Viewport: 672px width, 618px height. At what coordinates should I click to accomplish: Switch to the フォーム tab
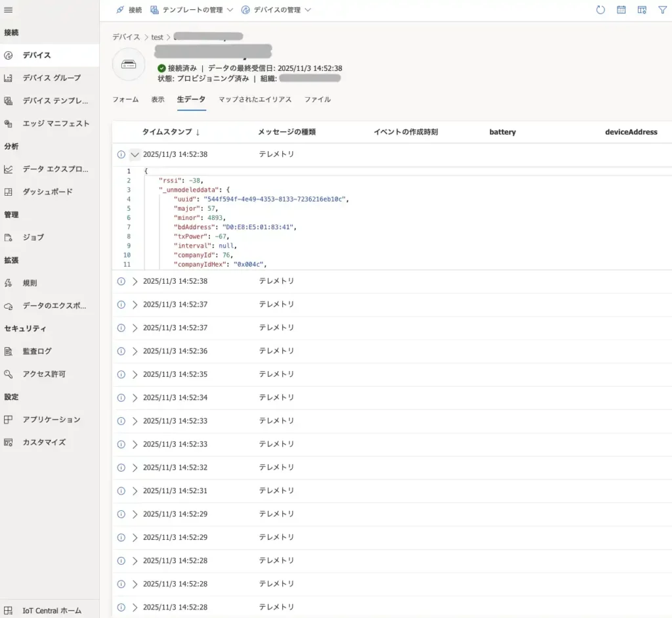point(125,100)
